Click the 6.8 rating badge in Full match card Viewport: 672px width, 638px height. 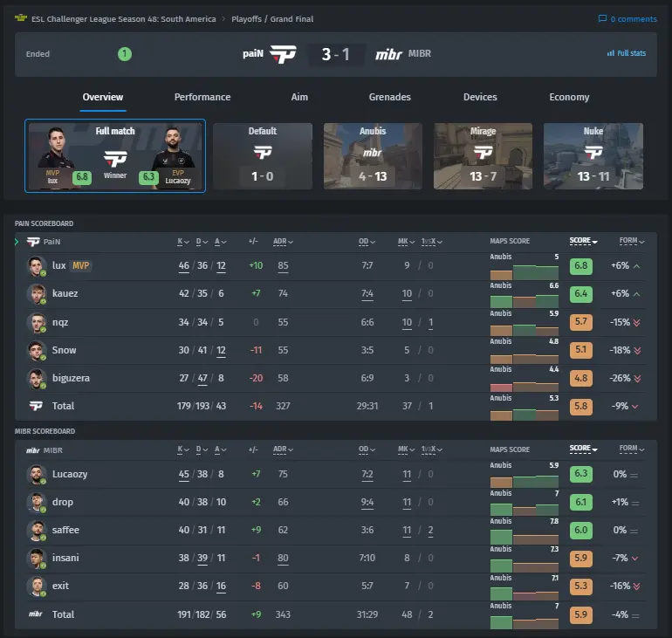pyautogui.click(x=82, y=177)
